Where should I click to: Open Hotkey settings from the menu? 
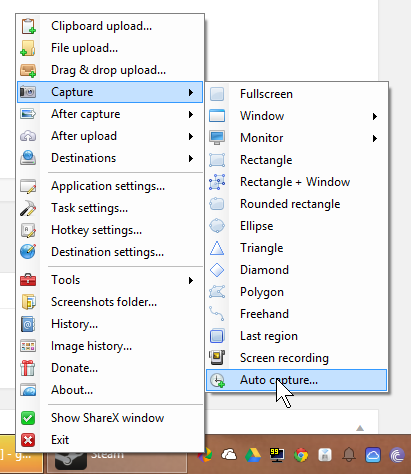coord(110,230)
